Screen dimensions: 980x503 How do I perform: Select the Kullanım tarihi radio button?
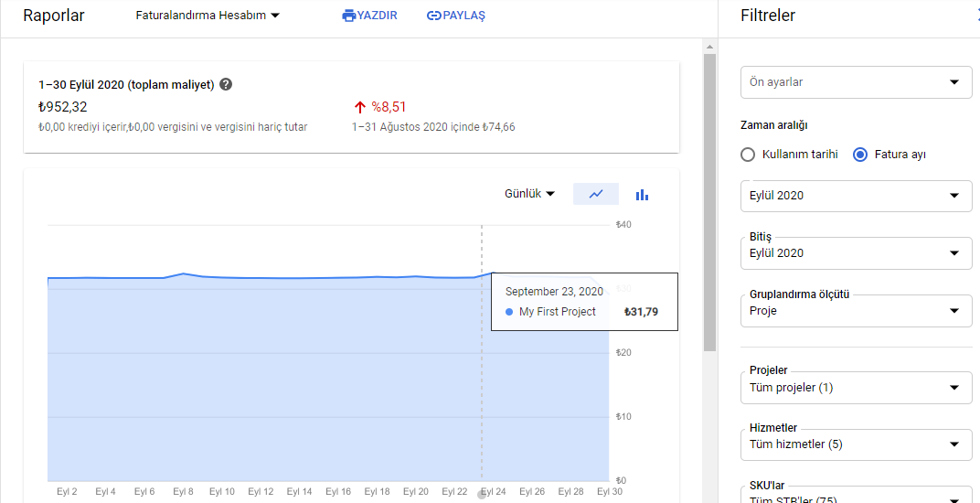tap(748, 155)
